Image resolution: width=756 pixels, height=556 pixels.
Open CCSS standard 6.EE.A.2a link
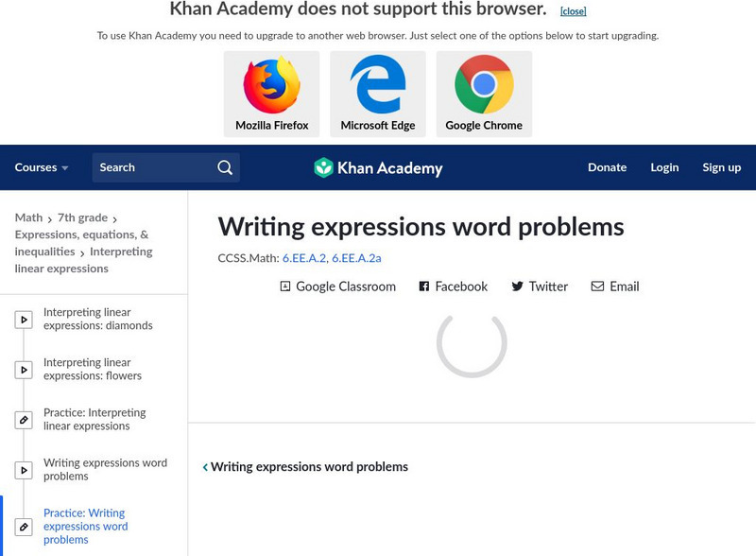(x=356, y=257)
